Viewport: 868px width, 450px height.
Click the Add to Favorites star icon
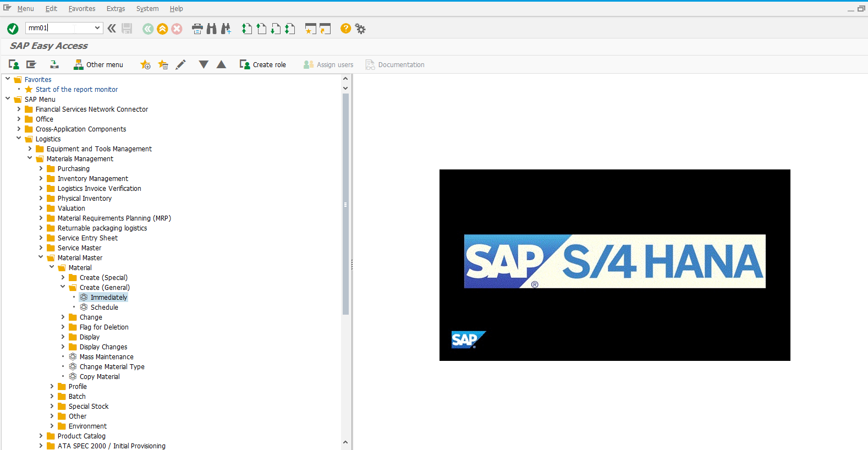point(145,64)
